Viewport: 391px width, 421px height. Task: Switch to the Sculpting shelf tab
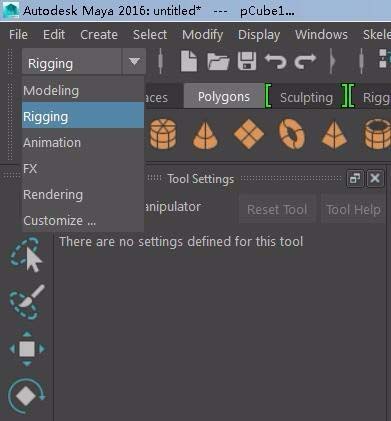coord(306,98)
